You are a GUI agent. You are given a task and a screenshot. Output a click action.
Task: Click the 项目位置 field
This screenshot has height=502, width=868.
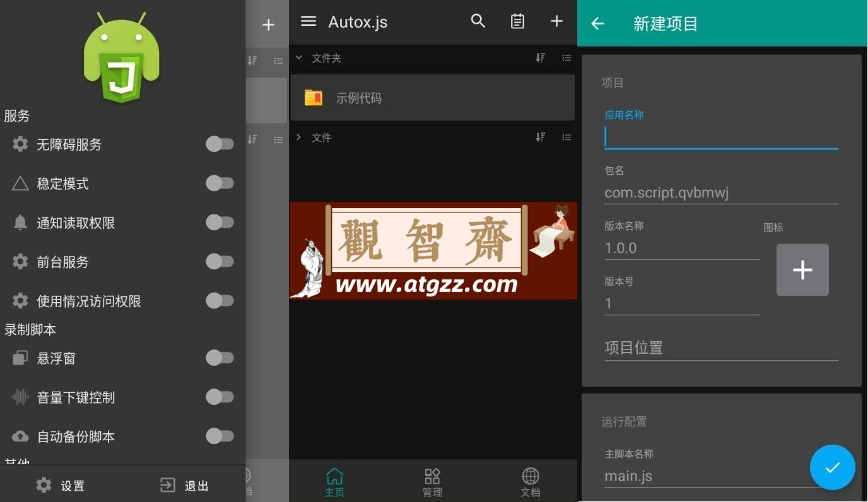pyautogui.click(x=722, y=348)
